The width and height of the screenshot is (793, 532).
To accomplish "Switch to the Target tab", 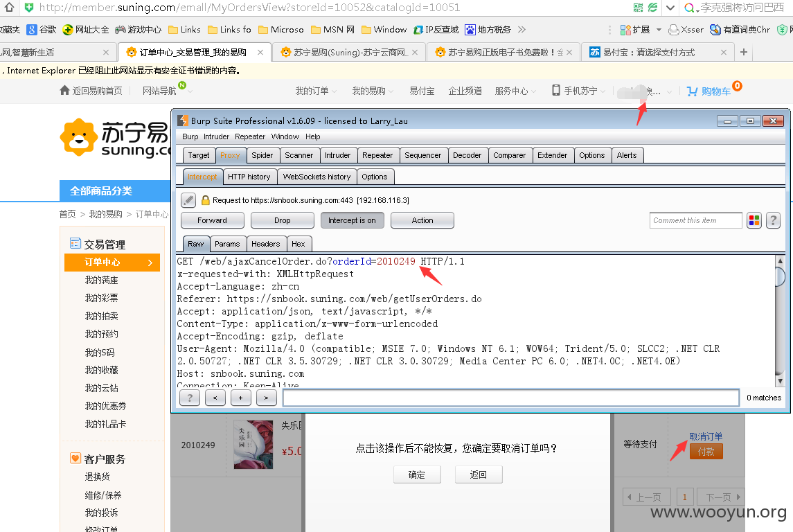I will coord(198,155).
